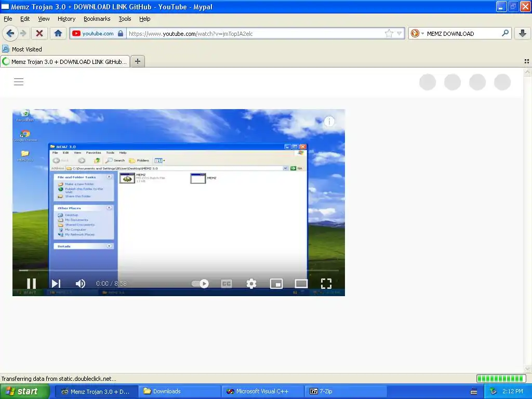Toggle the autoplay switch
532x399 pixels.
coord(200,283)
